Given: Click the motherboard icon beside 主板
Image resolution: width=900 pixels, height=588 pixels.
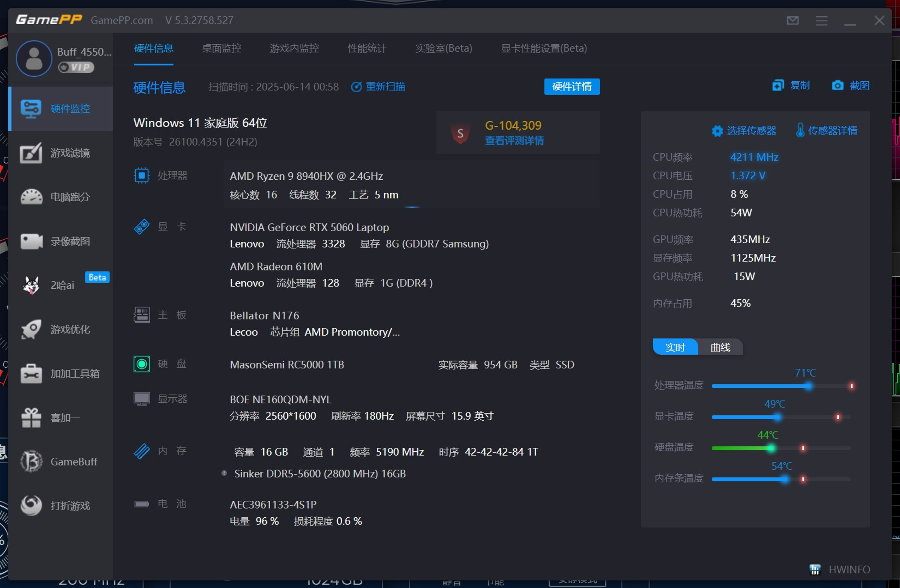Looking at the screenshot, I should [142, 315].
